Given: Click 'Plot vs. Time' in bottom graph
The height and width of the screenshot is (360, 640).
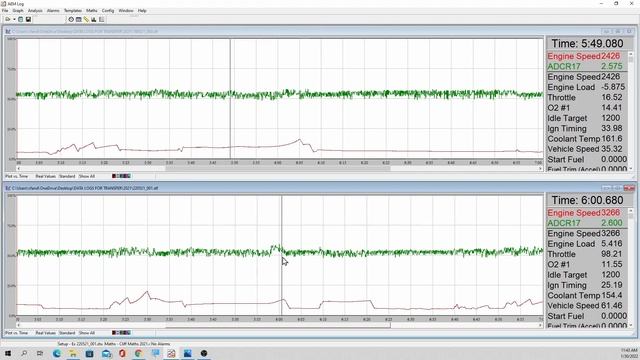Looking at the screenshot, I should (16, 333).
